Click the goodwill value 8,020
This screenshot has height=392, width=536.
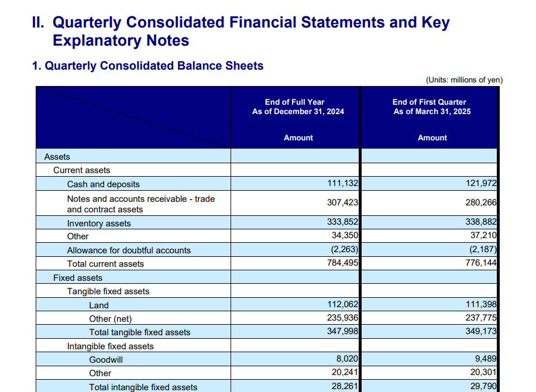pos(347,359)
